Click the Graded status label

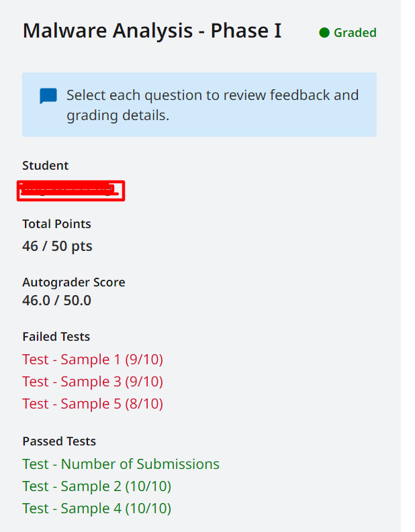point(355,33)
